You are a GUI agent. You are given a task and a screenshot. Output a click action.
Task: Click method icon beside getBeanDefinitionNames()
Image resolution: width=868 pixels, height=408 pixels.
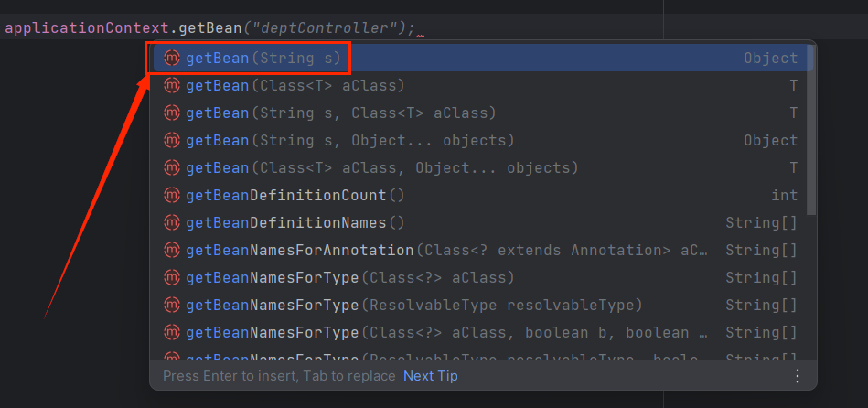171,223
